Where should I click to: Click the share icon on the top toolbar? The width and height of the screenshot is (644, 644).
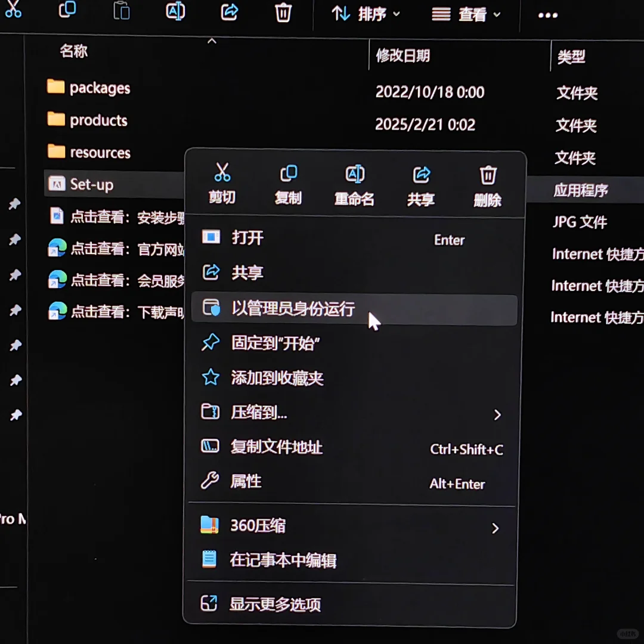point(230,12)
